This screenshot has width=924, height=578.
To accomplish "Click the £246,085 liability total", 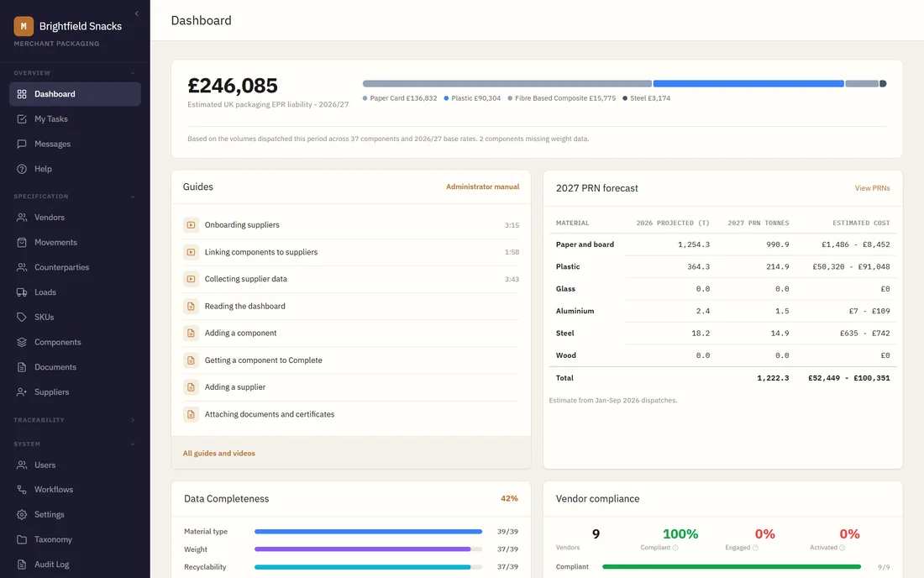I will [x=233, y=86].
